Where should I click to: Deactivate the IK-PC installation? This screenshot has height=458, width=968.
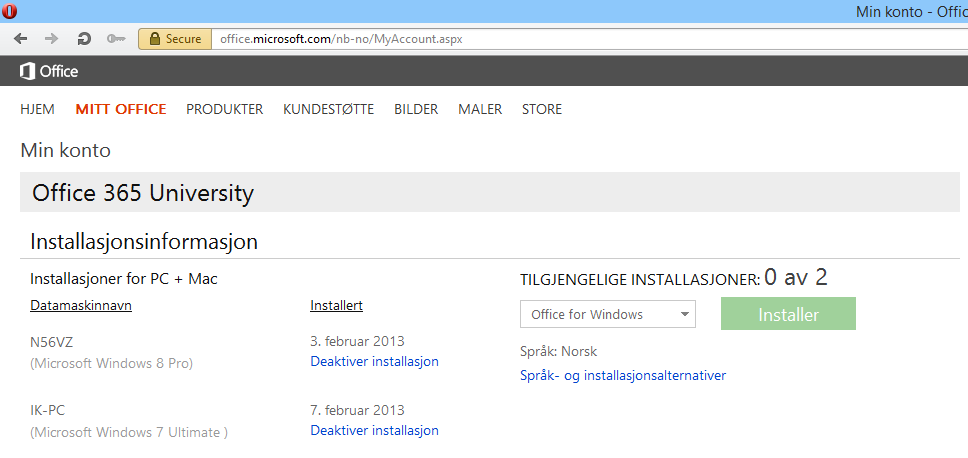point(374,430)
